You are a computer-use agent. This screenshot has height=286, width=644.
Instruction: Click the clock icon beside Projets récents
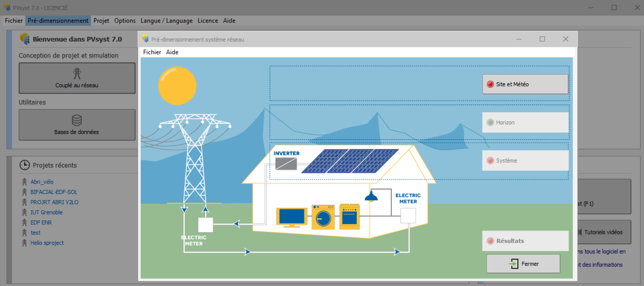[x=24, y=165]
